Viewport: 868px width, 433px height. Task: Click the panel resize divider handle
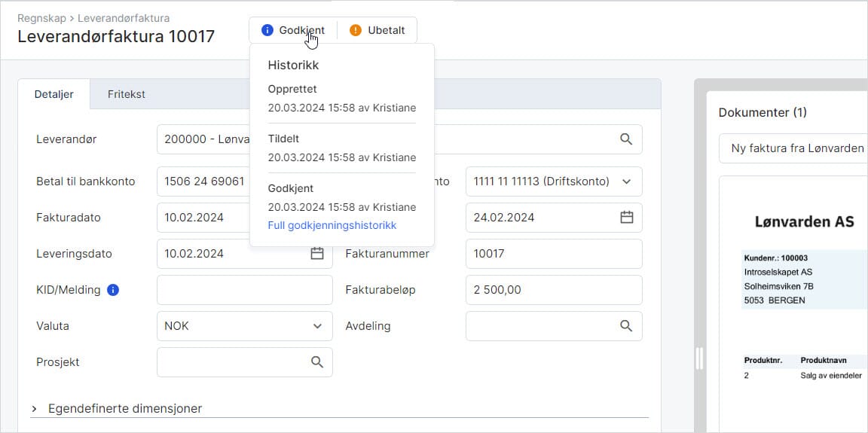click(x=699, y=358)
